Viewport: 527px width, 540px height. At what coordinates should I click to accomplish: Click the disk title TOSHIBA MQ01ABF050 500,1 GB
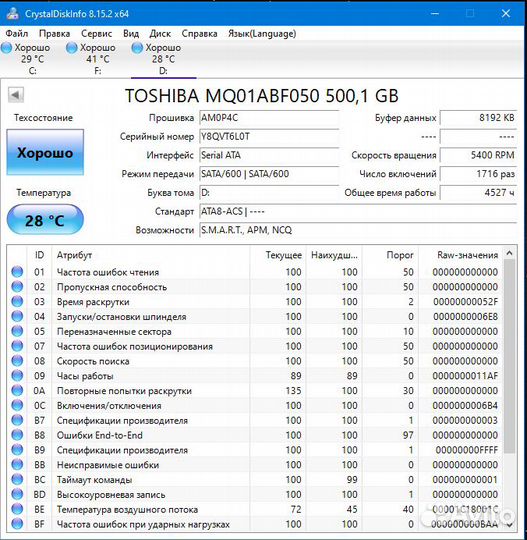coord(262,95)
